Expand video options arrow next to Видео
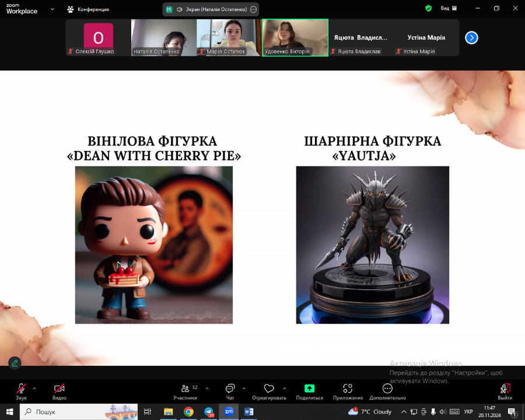Viewport: 525px width, 420px height. click(x=73, y=388)
